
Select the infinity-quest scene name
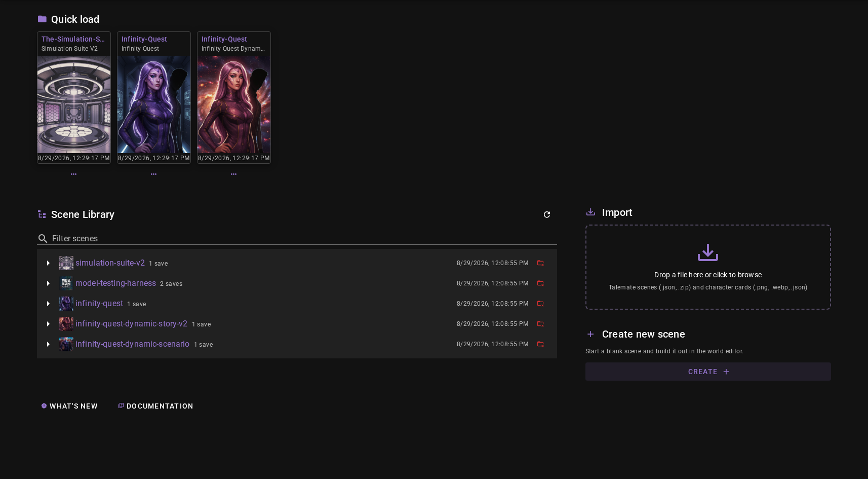[x=99, y=304]
